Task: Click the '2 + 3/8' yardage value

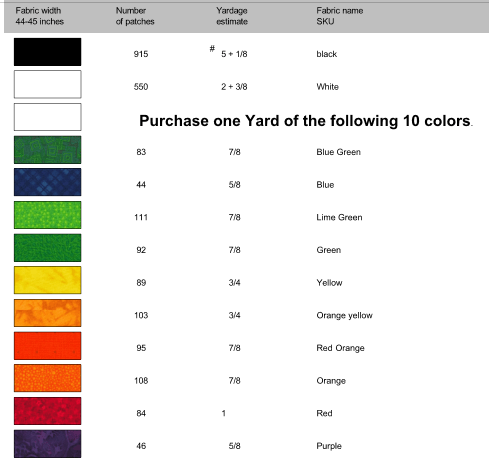Action: pyautogui.click(x=234, y=87)
